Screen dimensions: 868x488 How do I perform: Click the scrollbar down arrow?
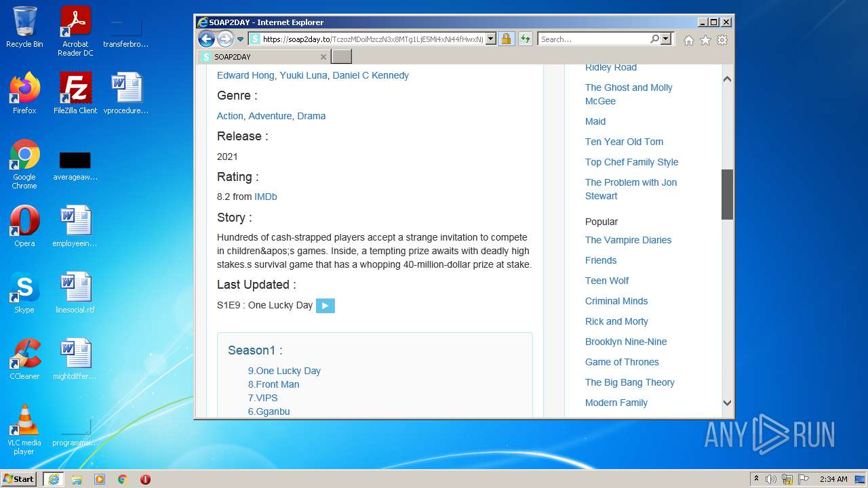click(x=727, y=403)
